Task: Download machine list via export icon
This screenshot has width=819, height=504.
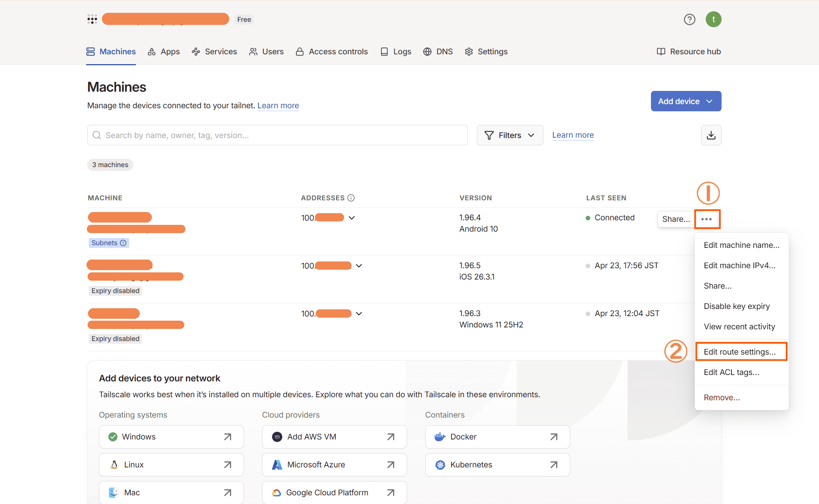Action: click(711, 135)
